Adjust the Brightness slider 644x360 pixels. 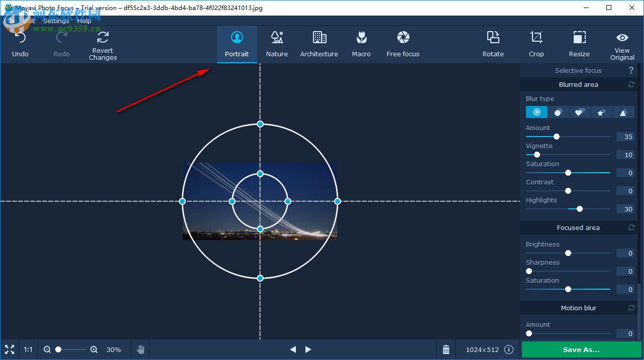(568, 253)
